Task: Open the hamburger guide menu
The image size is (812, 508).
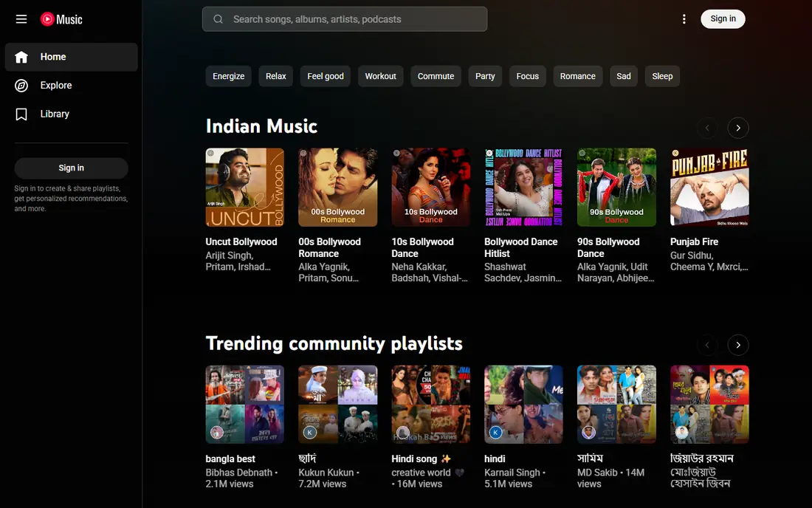Action: (21, 19)
